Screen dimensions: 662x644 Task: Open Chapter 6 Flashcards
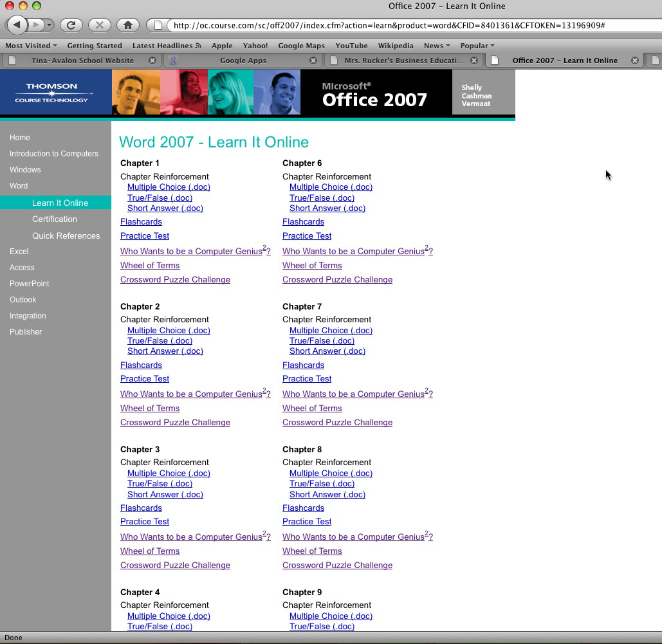[303, 222]
